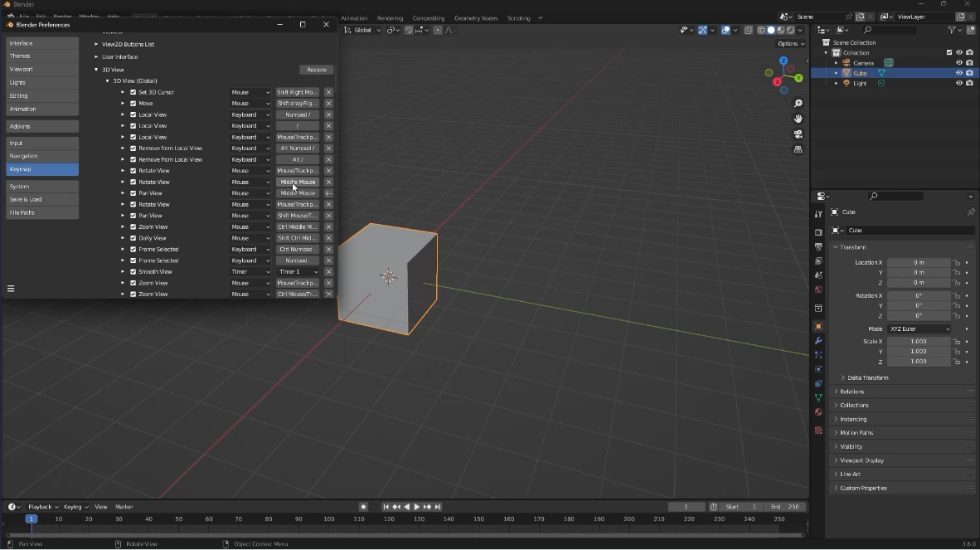Expand the Viewport Display panel

(x=862, y=460)
